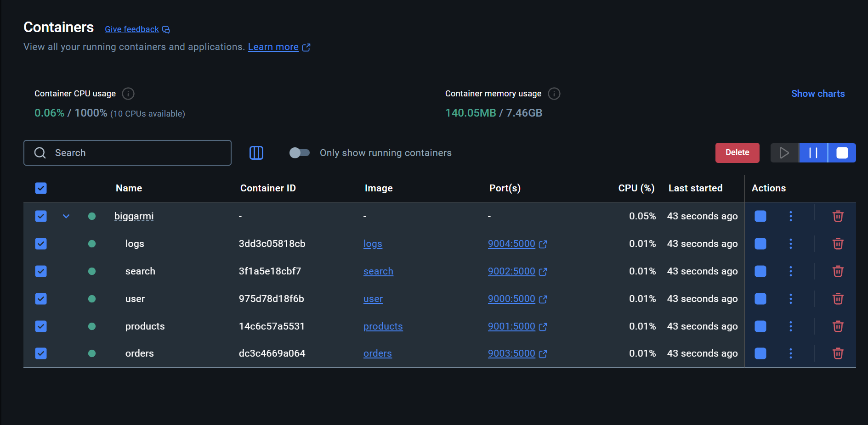Screen dimensions: 868x425
Task: Open the actions menu for biggarmi
Action: coord(791,216)
